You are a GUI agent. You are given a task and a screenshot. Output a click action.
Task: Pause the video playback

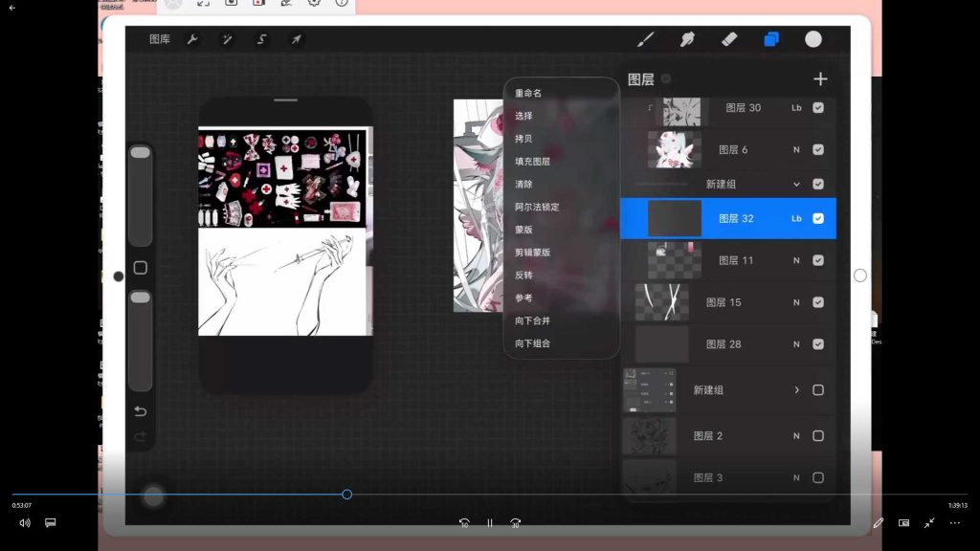(490, 523)
